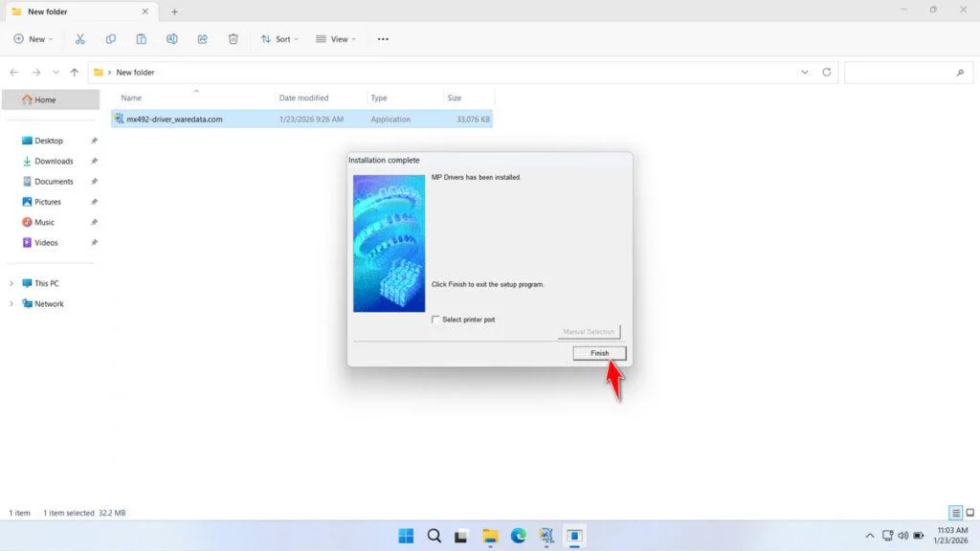
Task: Open the Music folder in sidebar
Action: (44, 222)
